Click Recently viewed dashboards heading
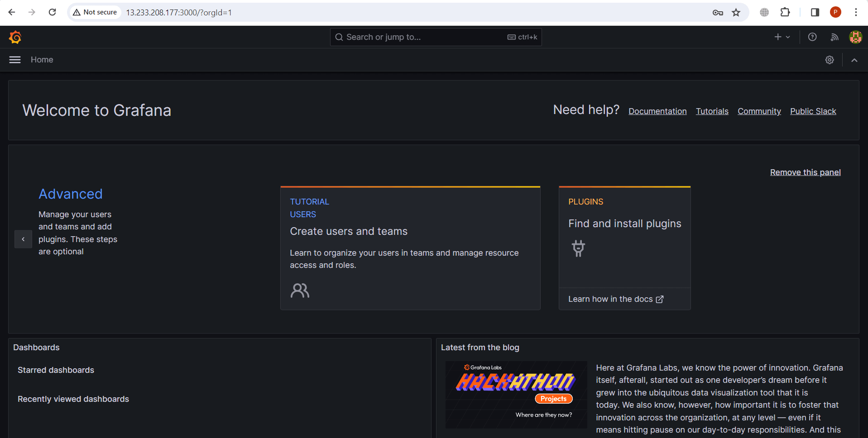The width and height of the screenshot is (868, 438). [x=73, y=399]
